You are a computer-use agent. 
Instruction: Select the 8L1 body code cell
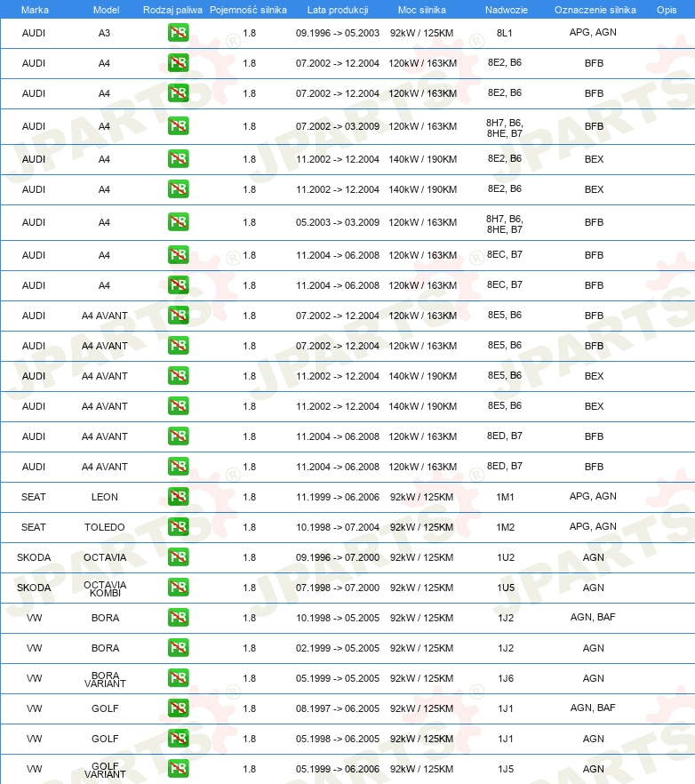click(505, 33)
